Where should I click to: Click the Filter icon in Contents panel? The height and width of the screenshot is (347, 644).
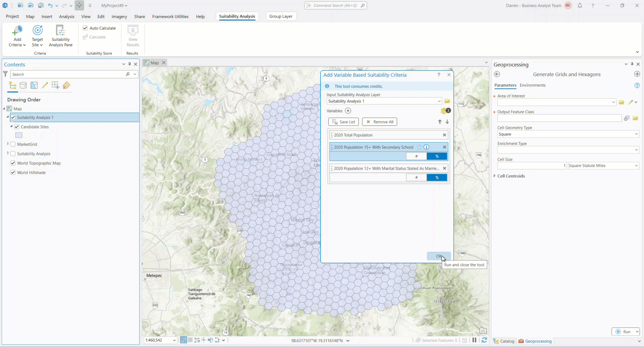(5, 74)
